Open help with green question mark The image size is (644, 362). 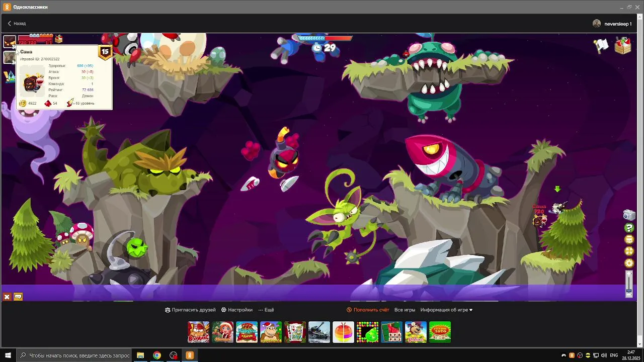[629, 228]
